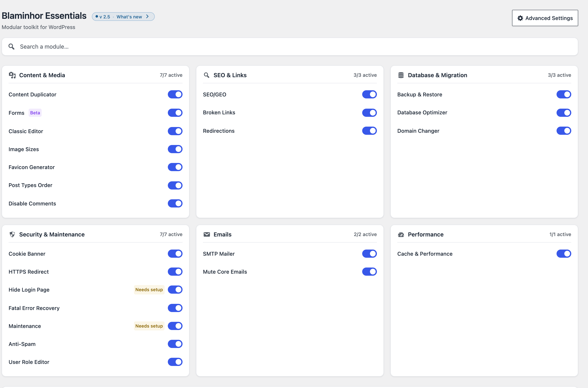Click the Database Optimizer label
The image size is (588, 388).
[x=422, y=113]
